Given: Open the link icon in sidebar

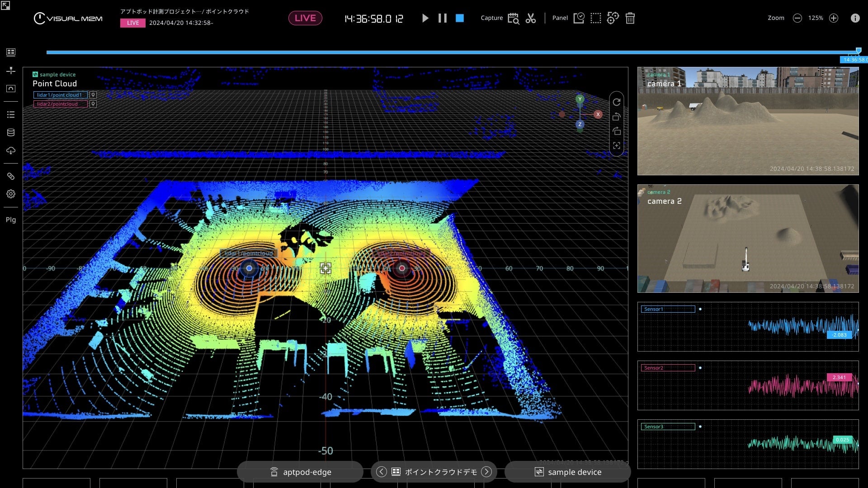Looking at the screenshot, I should tap(11, 176).
